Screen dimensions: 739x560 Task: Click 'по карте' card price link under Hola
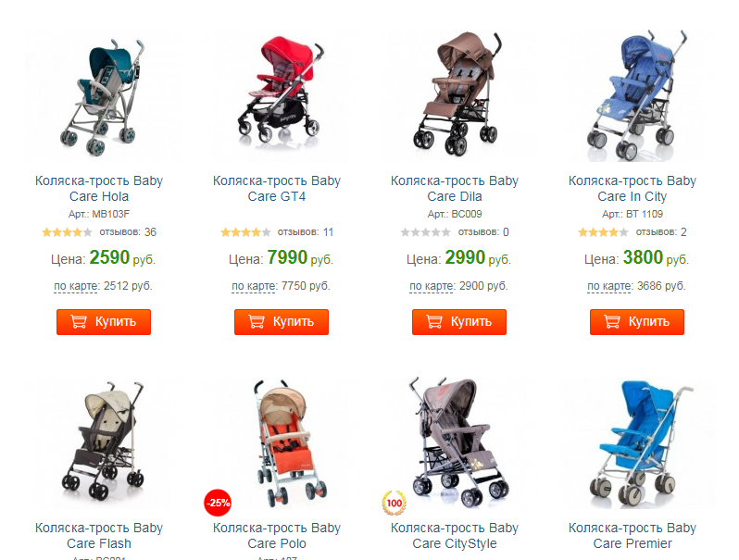(76, 286)
